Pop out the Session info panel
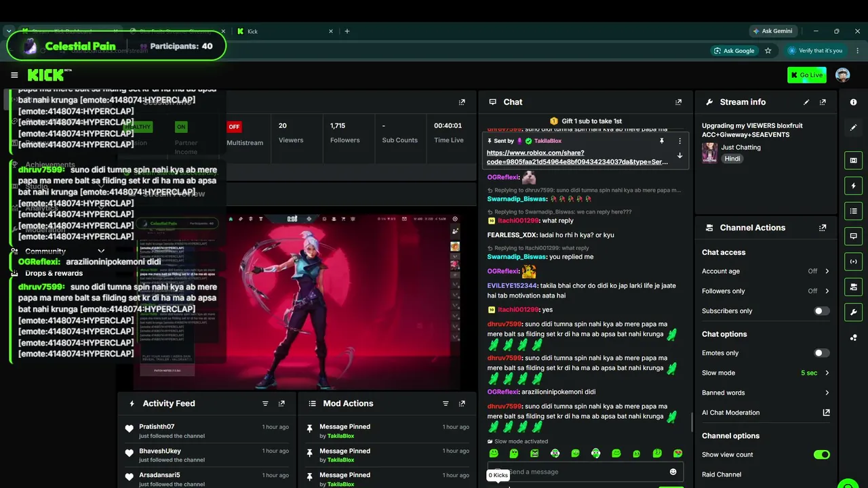This screenshot has height=488, width=868. pyautogui.click(x=462, y=102)
